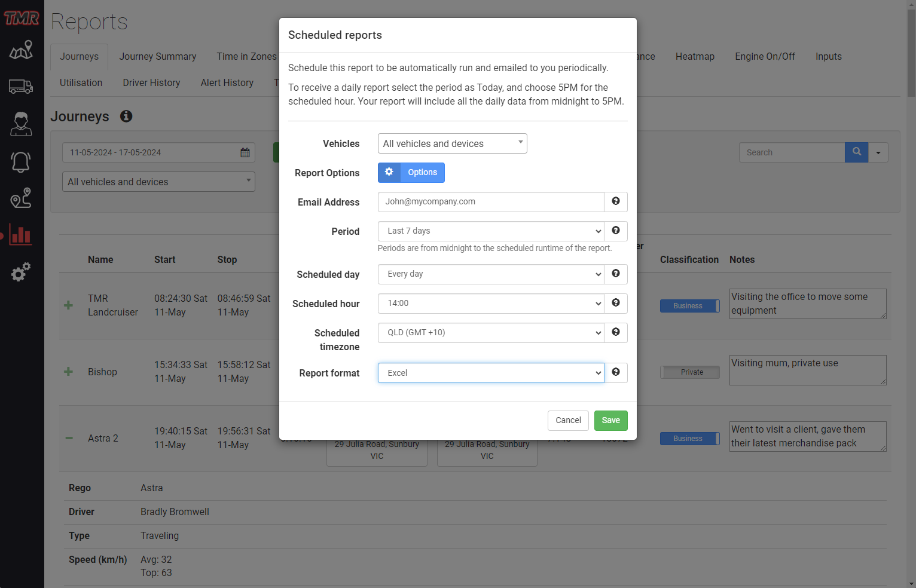Image resolution: width=916 pixels, height=588 pixels.
Task: Click the Cancel button
Action: pos(568,421)
